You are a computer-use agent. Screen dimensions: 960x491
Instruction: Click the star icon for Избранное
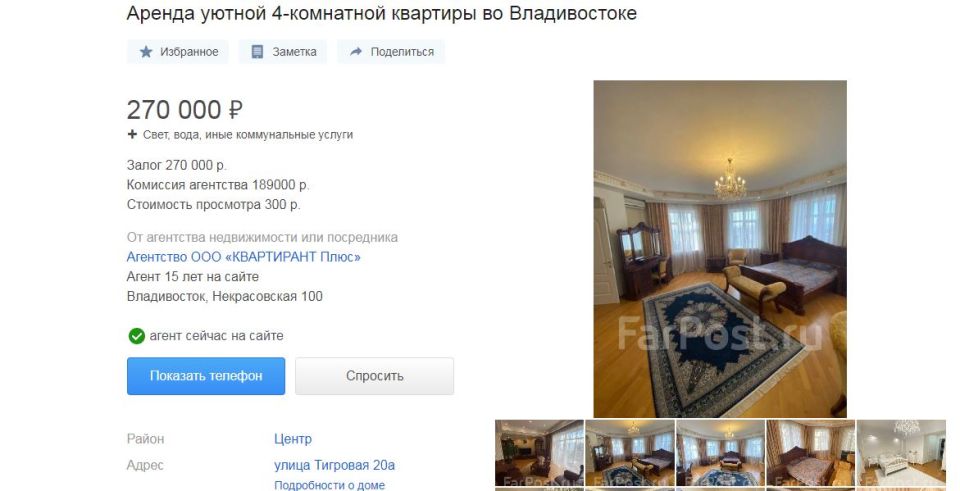pos(146,52)
